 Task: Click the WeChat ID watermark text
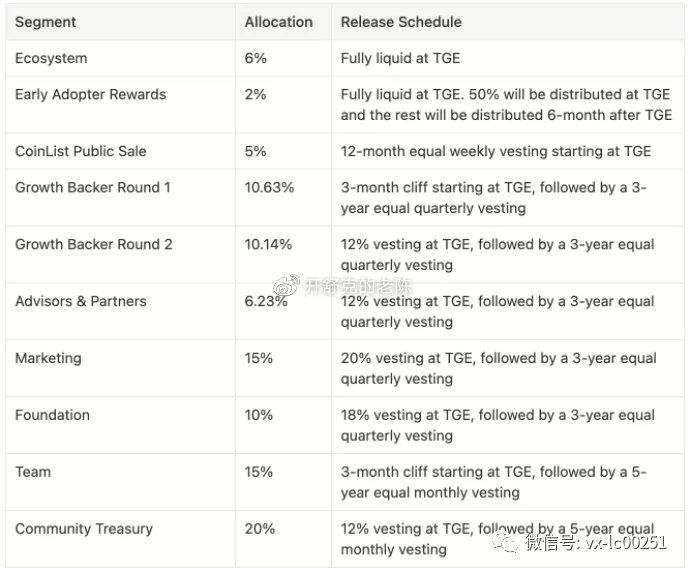tap(596, 543)
